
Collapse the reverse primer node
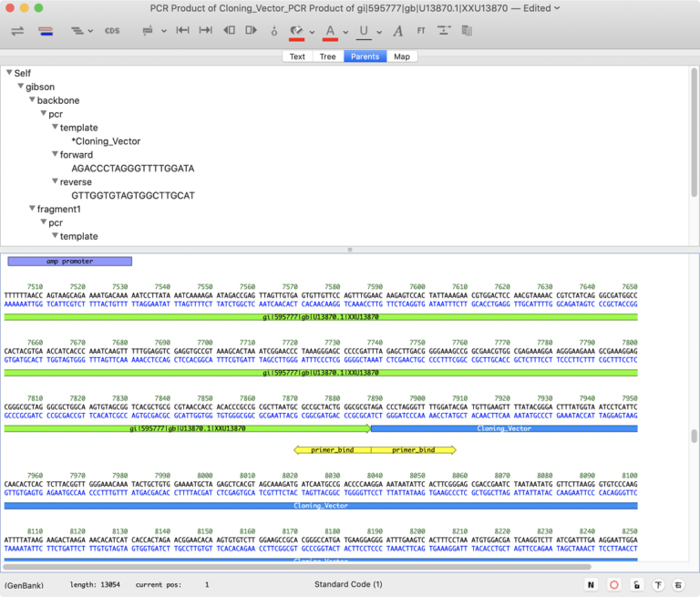[55, 181]
